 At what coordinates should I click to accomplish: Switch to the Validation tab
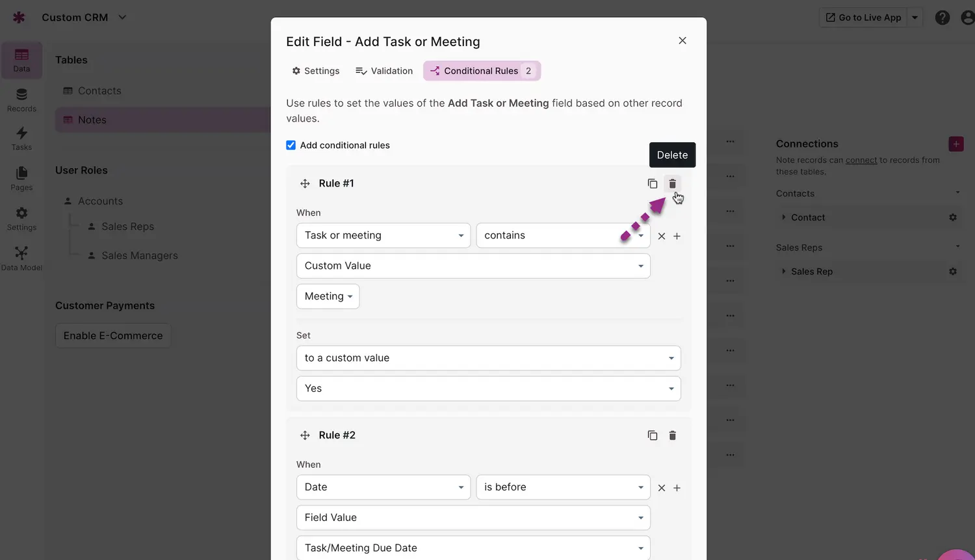384,71
